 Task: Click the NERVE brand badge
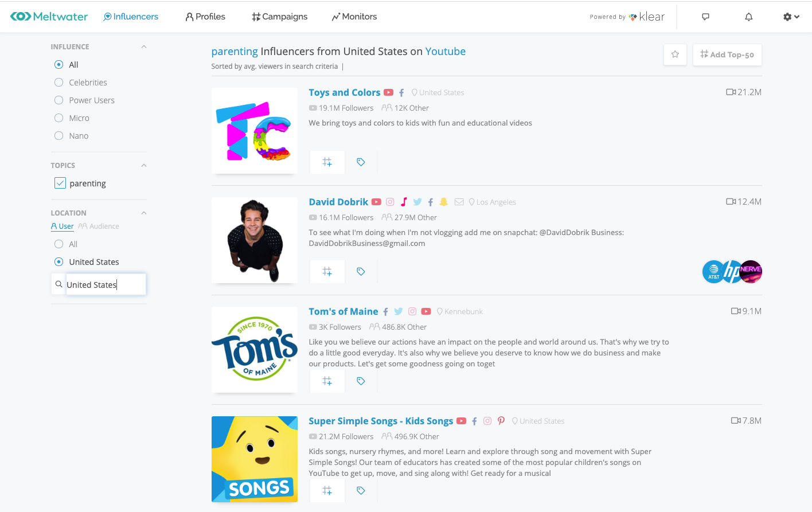click(751, 272)
